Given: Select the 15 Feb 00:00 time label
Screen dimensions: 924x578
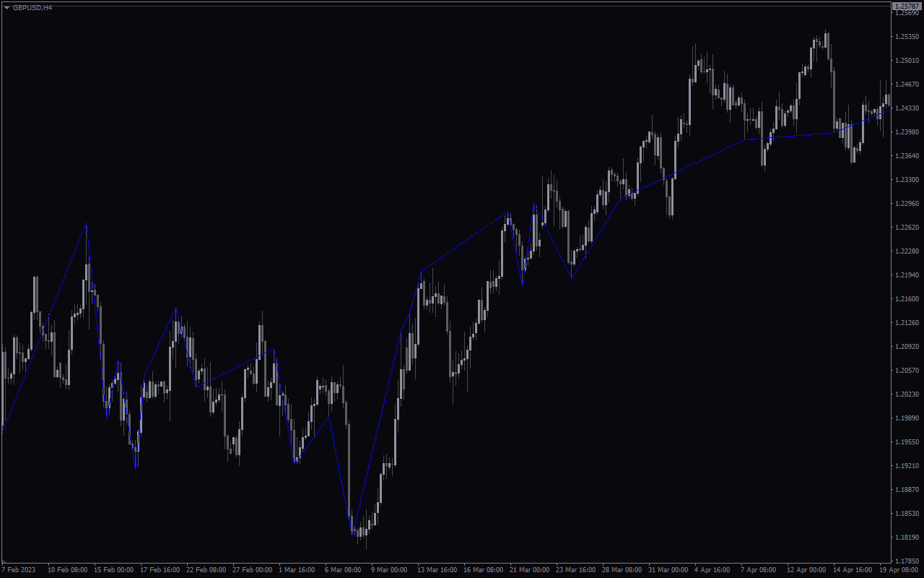Looking at the screenshot, I should (x=114, y=569).
